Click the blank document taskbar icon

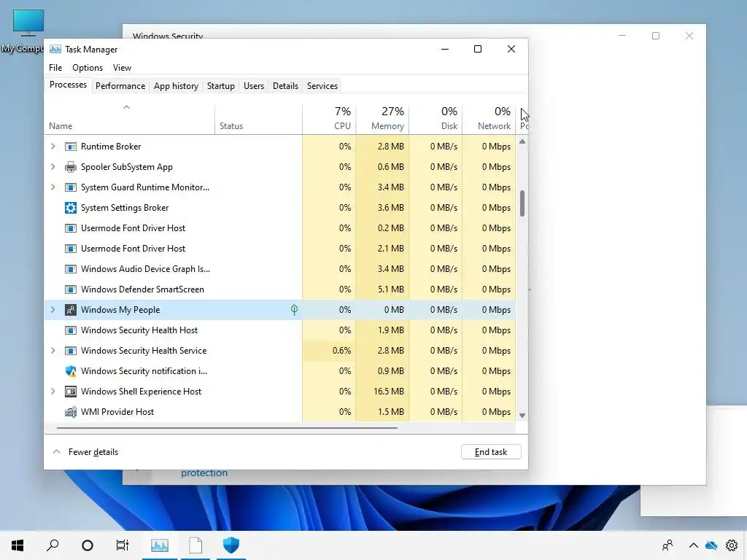point(196,545)
